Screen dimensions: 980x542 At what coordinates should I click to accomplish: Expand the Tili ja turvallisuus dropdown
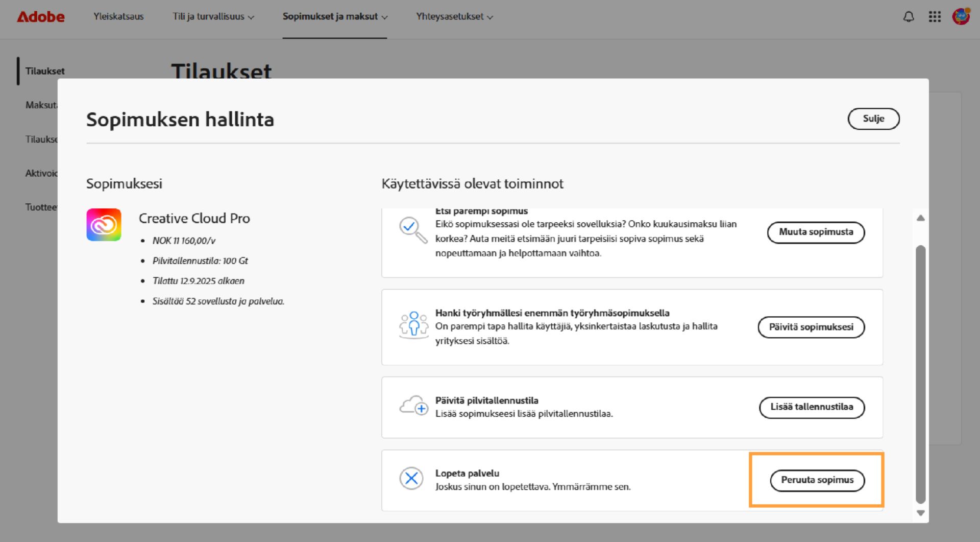pos(213,16)
